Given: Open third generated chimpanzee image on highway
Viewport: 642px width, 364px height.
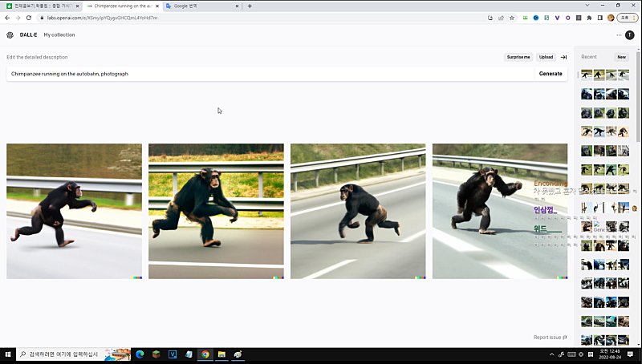Looking at the screenshot, I should coord(358,211).
